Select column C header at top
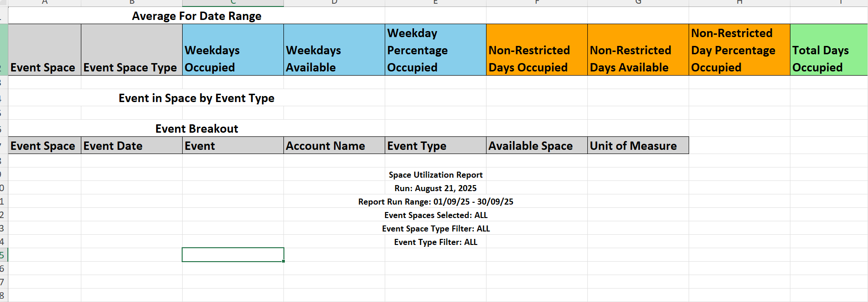The width and height of the screenshot is (868, 302). (233, 3)
